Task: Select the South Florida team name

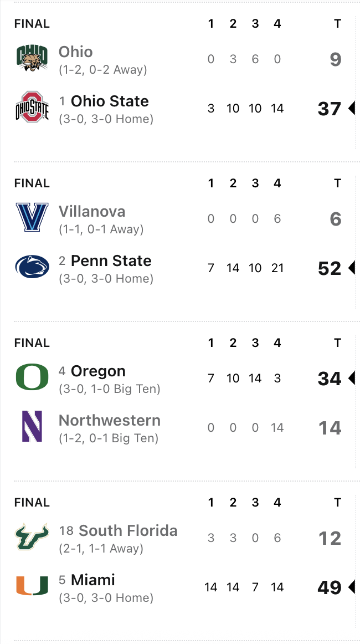Action: click(x=128, y=531)
